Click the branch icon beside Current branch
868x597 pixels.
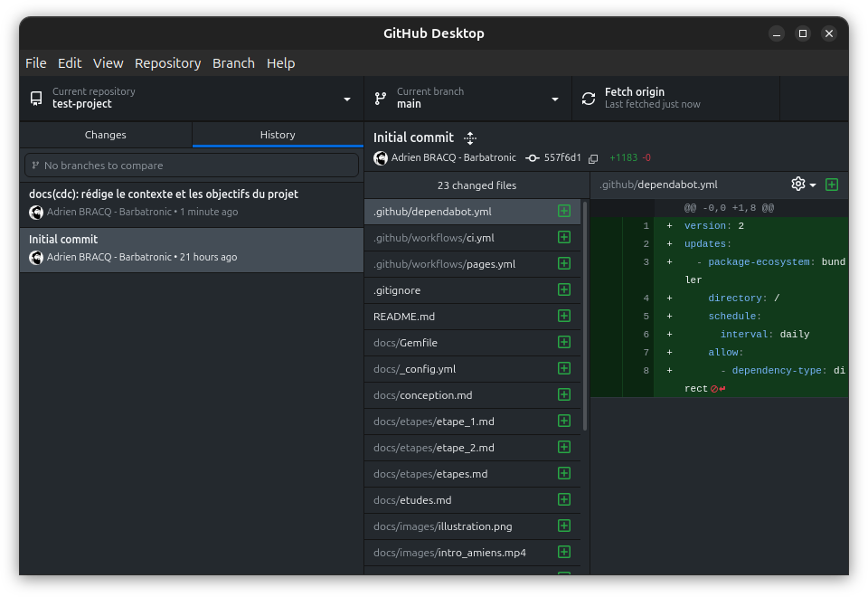click(x=381, y=99)
